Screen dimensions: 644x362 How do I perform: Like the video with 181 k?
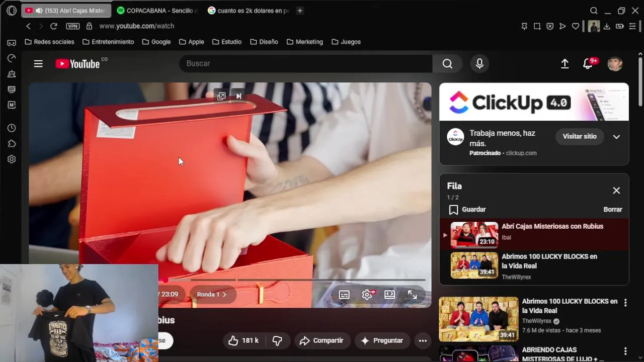click(244, 340)
